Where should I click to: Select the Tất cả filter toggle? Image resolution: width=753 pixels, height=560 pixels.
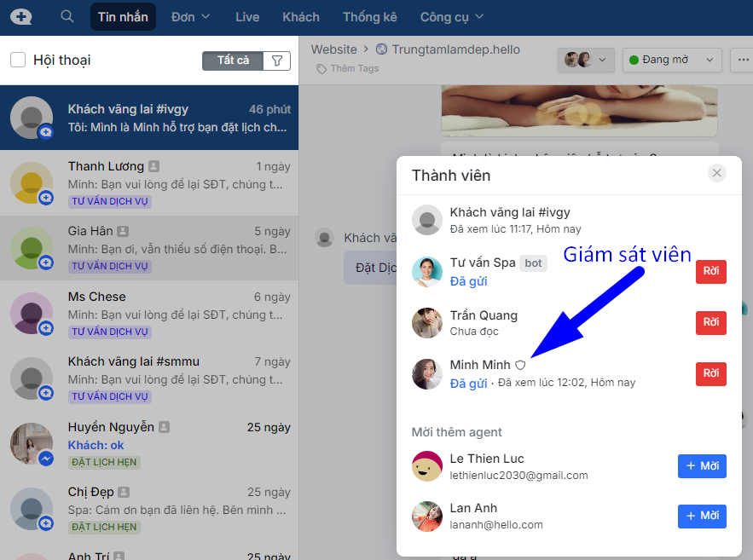pyautogui.click(x=233, y=61)
